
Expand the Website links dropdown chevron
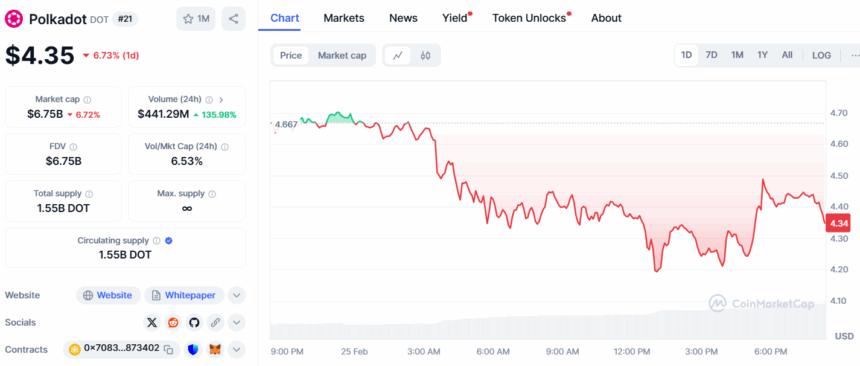coord(236,295)
